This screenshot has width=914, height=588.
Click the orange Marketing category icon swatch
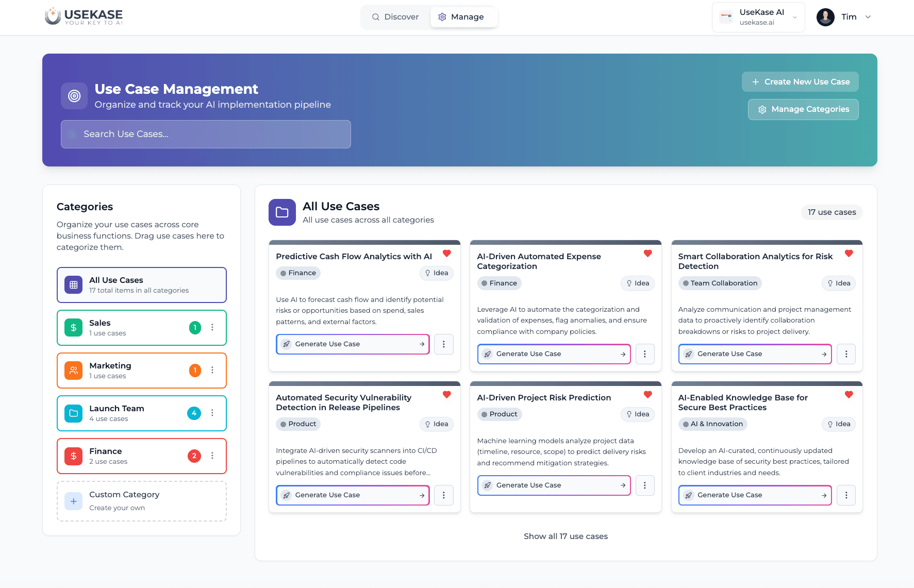coord(73,371)
